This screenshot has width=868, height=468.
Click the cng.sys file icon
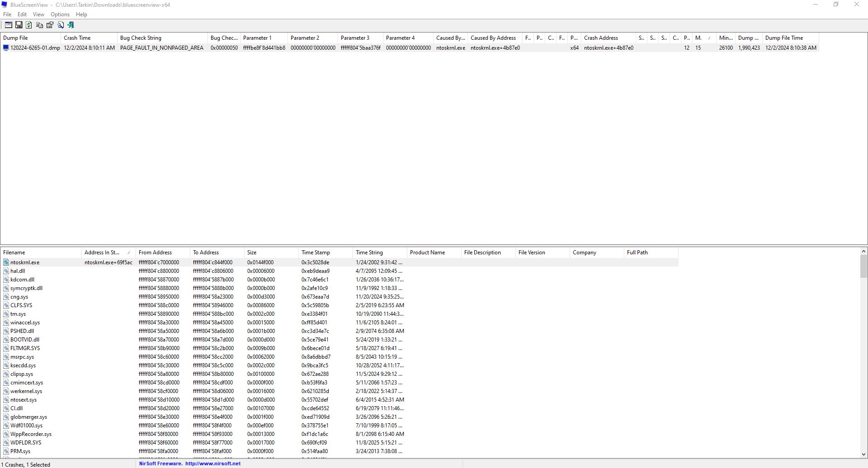pos(6,297)
